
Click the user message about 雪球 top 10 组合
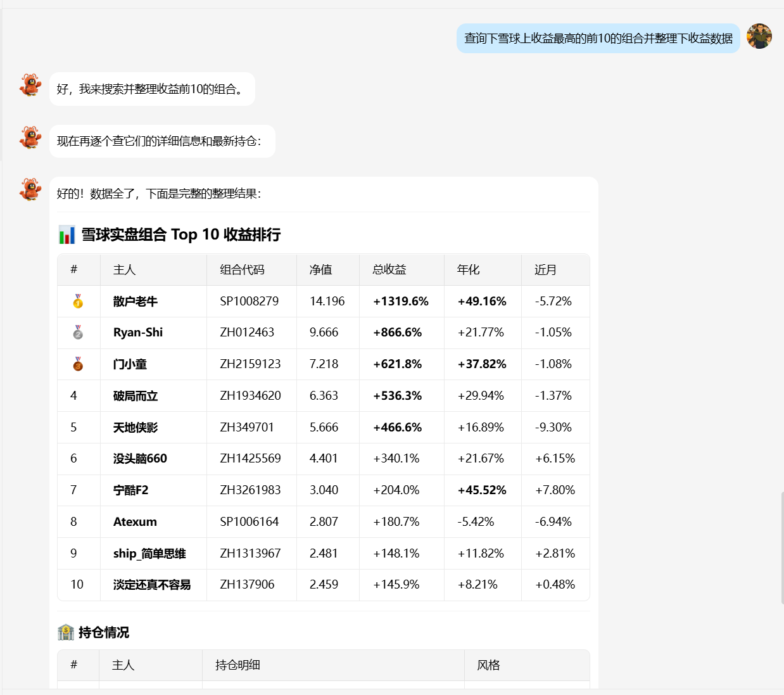pyautogui.click(x=598, y=38)
